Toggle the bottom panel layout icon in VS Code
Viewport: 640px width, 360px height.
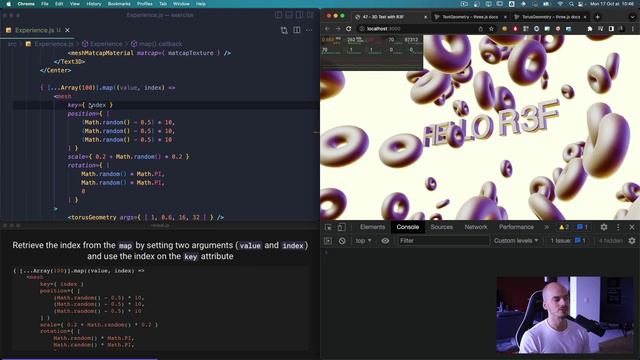pos(289,15)
